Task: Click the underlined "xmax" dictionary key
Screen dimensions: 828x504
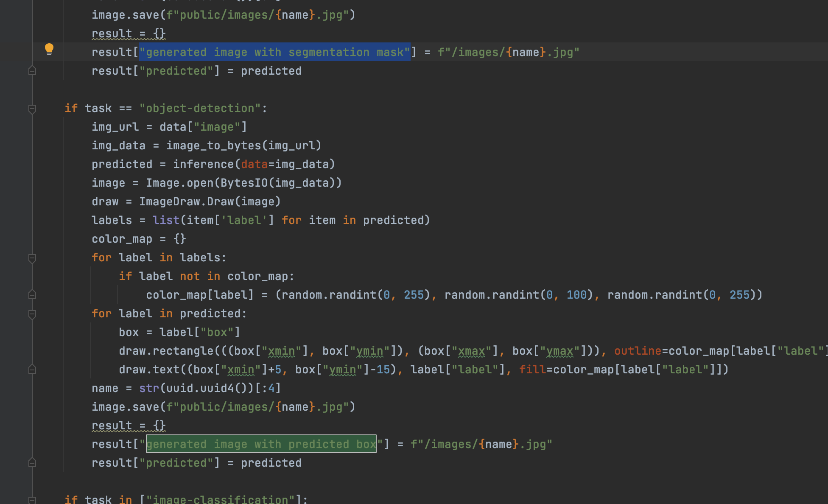Action: [x=472, y=350]
